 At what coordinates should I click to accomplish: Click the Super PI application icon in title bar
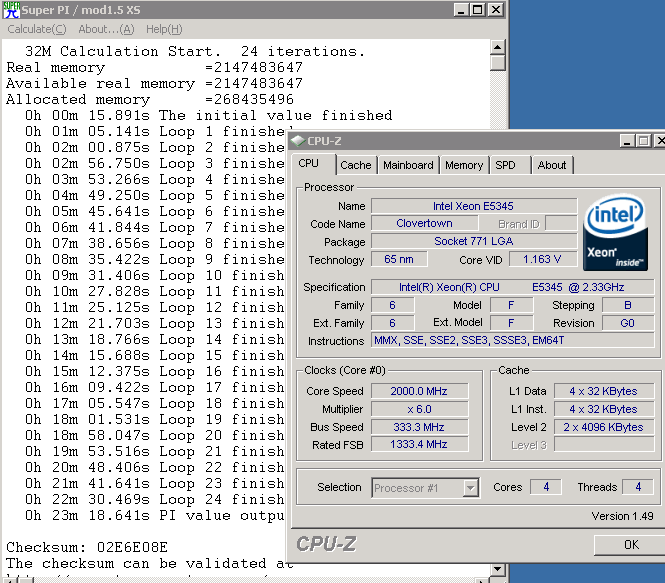(11, 10)
